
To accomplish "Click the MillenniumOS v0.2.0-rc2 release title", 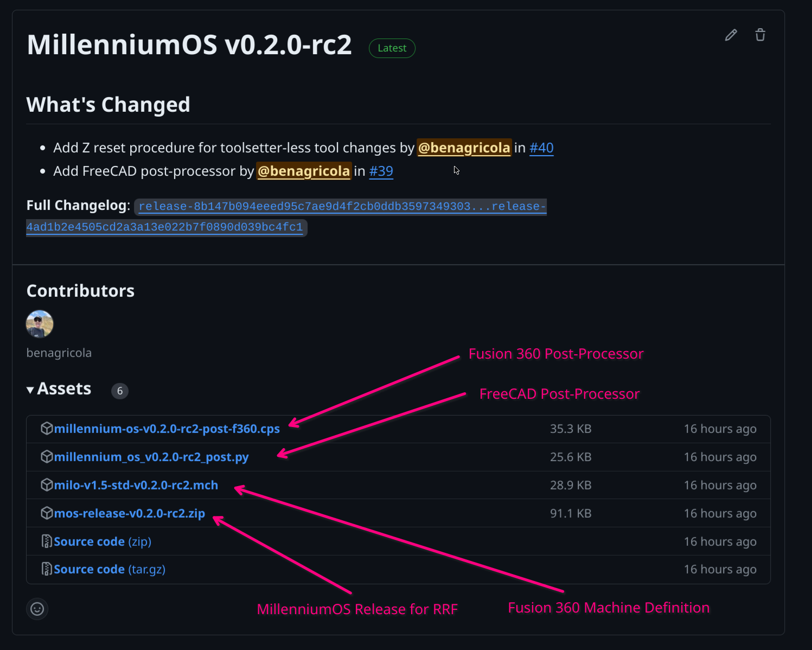I will pyautogui.click(x=189, y=44).
